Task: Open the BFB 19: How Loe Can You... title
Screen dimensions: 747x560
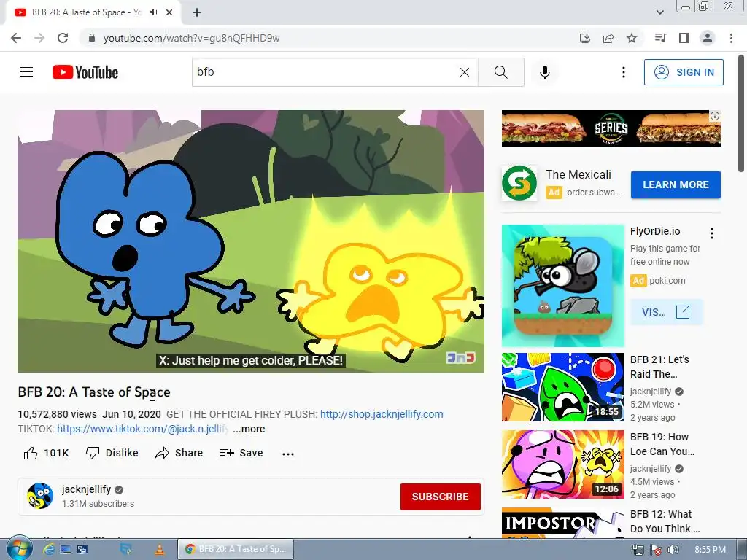Action: [x=662, y=444]
